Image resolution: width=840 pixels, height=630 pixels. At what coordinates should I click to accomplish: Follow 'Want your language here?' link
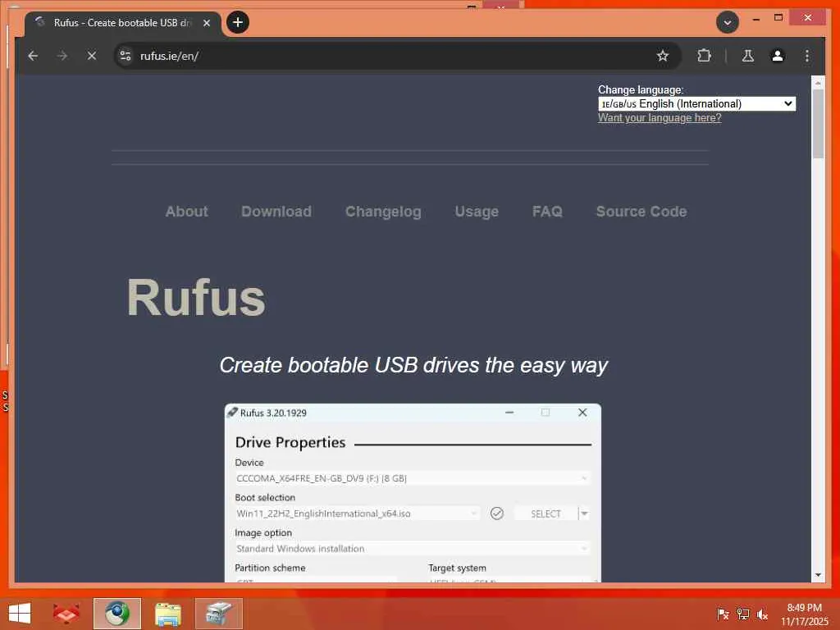pyautogui.click(x=660, y=118)
